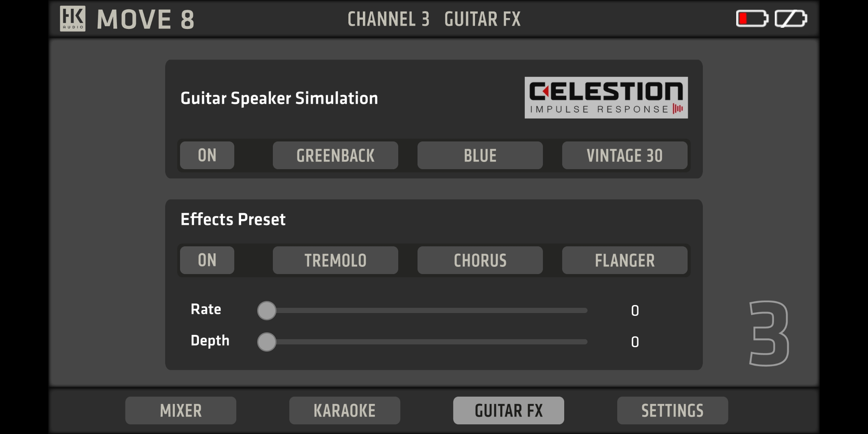Select the Greenback speaker model
868x434 pixels.
(x=335, y=156)
